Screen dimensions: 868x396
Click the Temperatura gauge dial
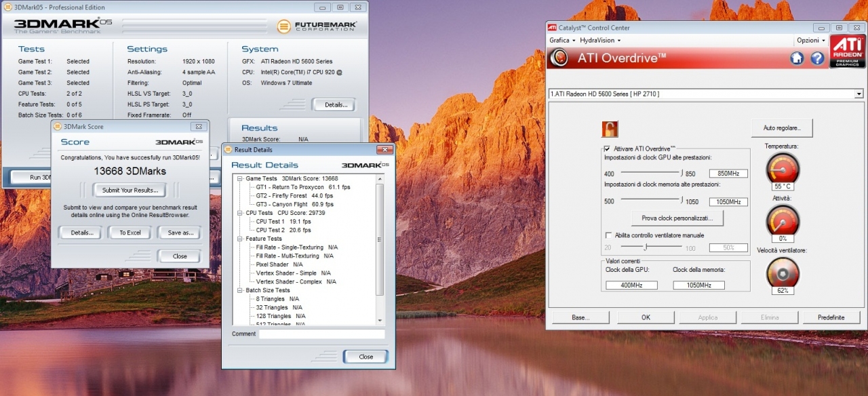[782, 168]
